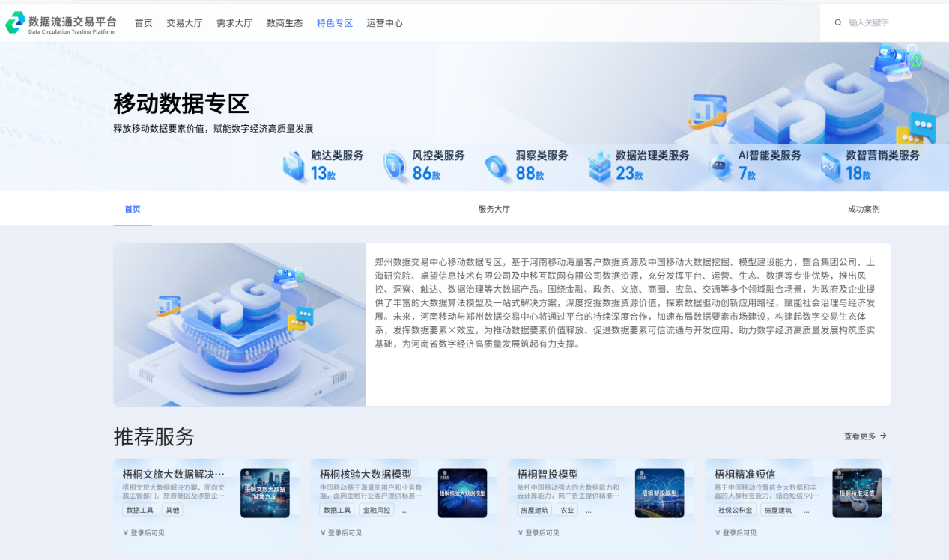The width and height of the screenshot is (949, 560).
Task: Click the 梧桐核验大数据模型 thumbnail
Action: coord(462,493)
